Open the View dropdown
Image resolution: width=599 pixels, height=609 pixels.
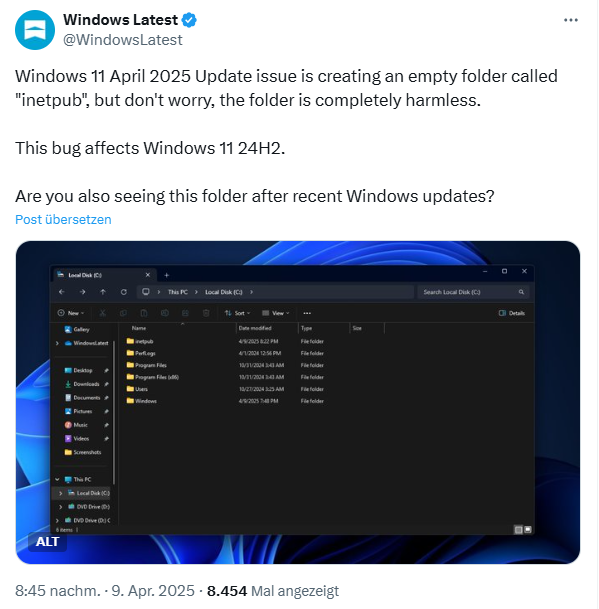click(275, 313)
